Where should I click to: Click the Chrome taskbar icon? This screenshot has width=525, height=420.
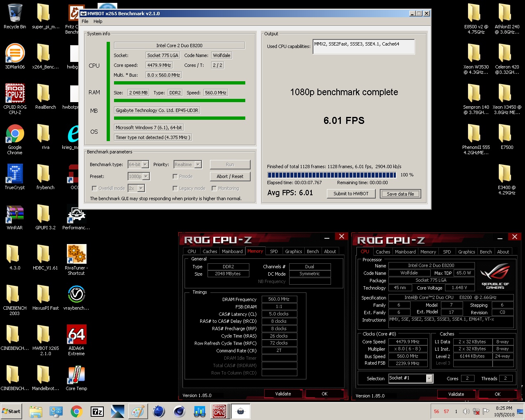pyautogui.click(x=77, y=411)
